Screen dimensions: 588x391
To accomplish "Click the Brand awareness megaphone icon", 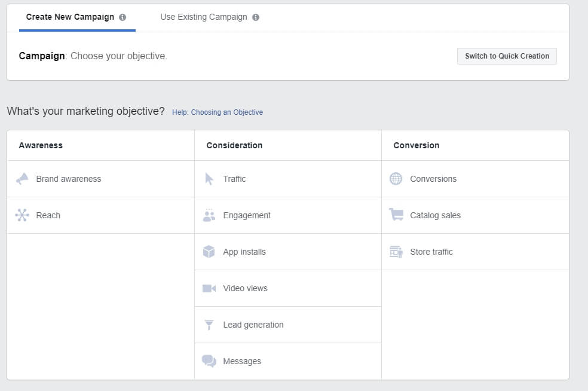I will tap(22, 179).
